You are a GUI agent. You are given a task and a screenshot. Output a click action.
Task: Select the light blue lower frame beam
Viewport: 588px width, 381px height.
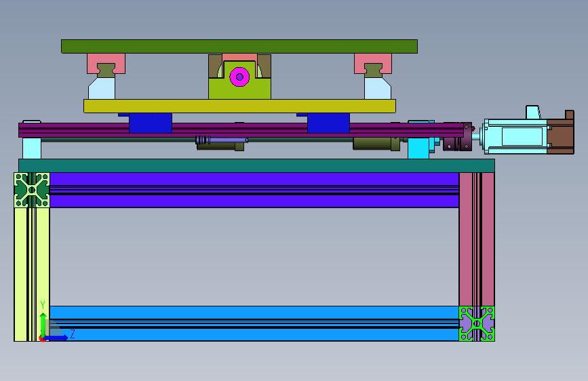coord(254,323)
